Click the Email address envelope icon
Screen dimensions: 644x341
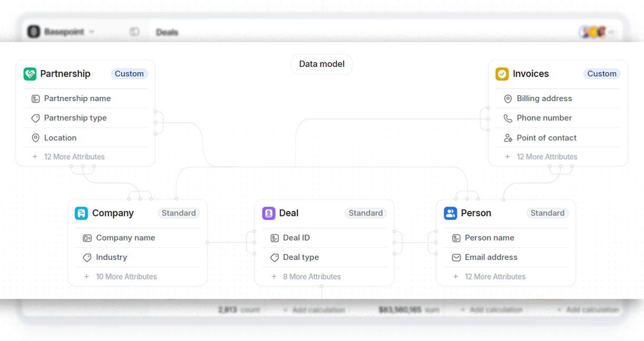456,257
